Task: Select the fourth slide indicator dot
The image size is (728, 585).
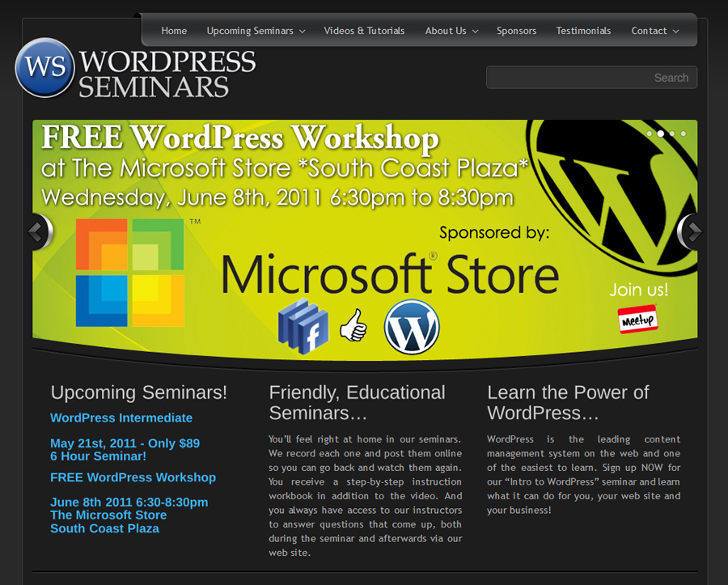Action: pos(684,134)
